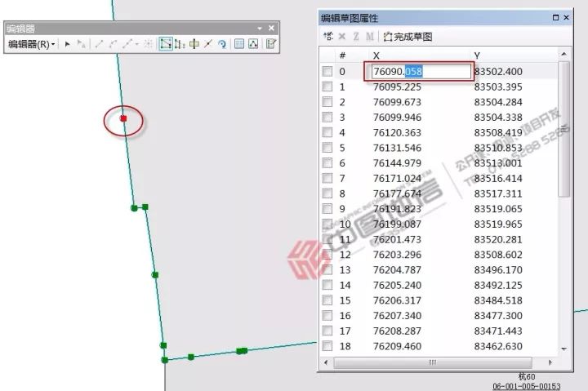Click the red selected vertex on map
This screenshot has width=588, height=391.
(123, 118)
